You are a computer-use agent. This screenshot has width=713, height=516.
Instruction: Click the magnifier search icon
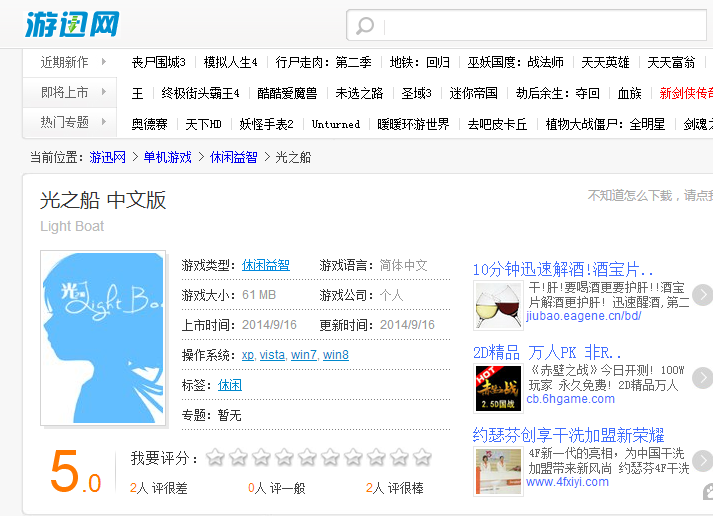coord(365,26)
